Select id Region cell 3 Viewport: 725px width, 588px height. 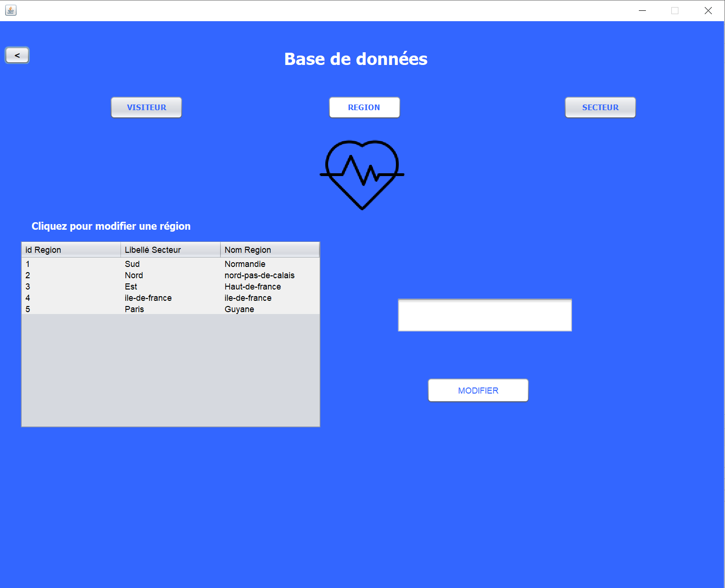click(x=71, y=287)
